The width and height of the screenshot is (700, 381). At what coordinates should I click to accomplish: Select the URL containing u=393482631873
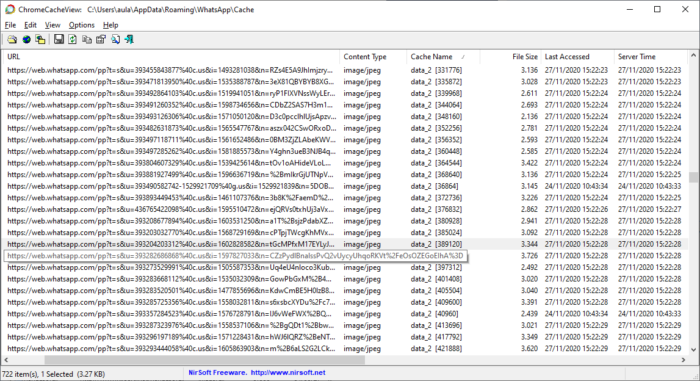coord(171,128)
